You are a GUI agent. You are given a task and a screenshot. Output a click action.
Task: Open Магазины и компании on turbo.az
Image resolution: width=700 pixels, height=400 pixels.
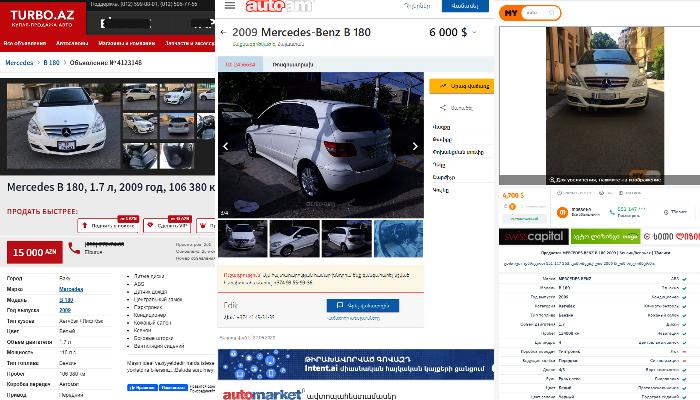pos(126,43)
